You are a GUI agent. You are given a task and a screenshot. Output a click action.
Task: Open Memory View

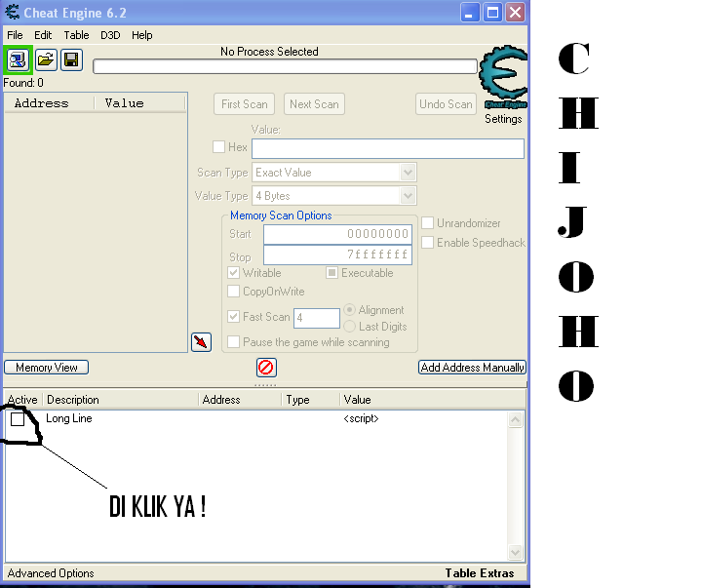coord(47,368)
